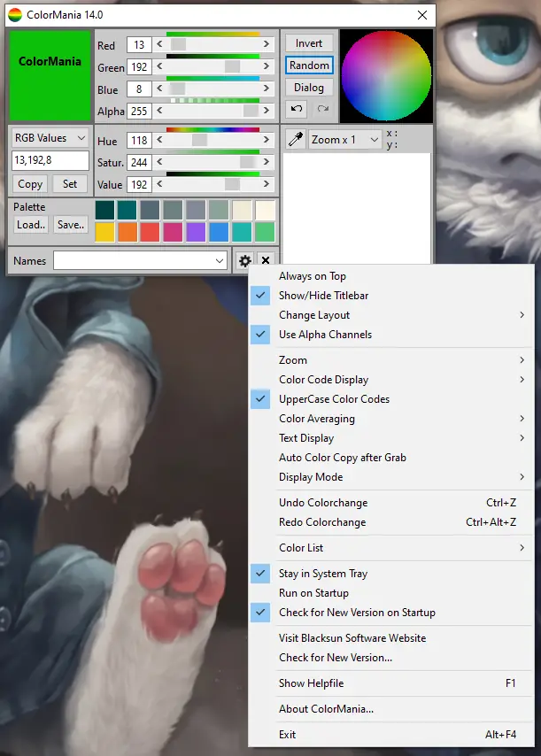
Task: Disable Use Alpha Channels
Action: [x=391, y=335]
